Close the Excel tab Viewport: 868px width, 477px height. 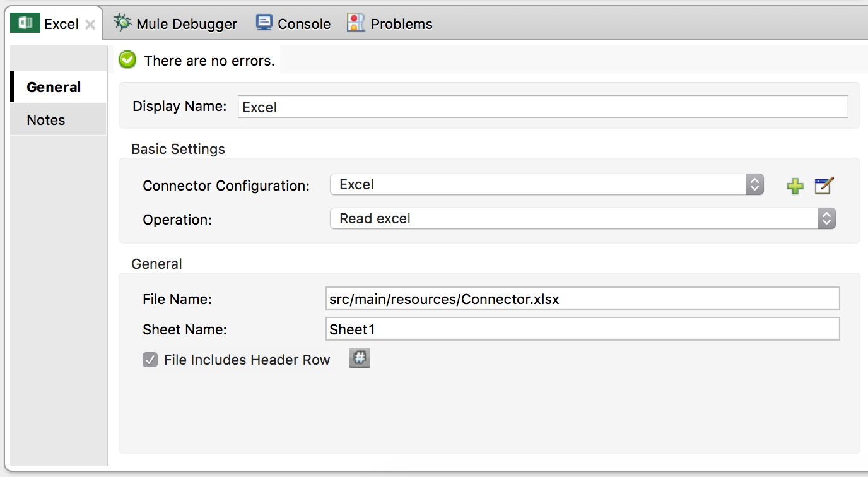coord(90,25)
